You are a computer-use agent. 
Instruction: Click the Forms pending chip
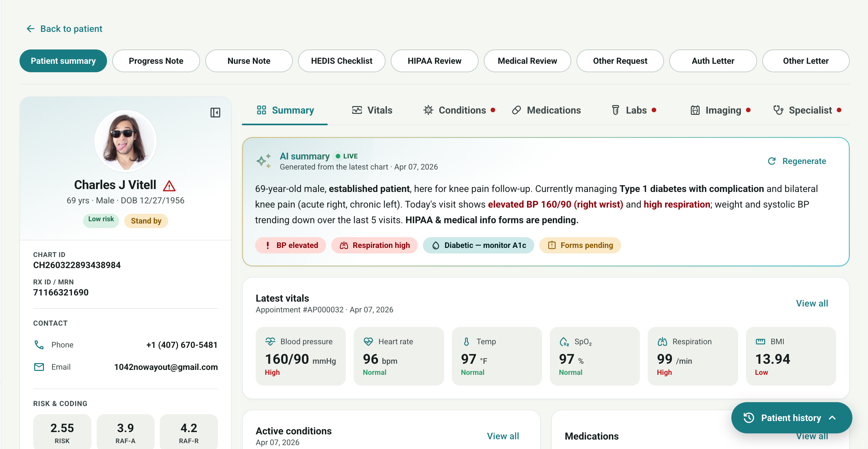click(580, 245)
